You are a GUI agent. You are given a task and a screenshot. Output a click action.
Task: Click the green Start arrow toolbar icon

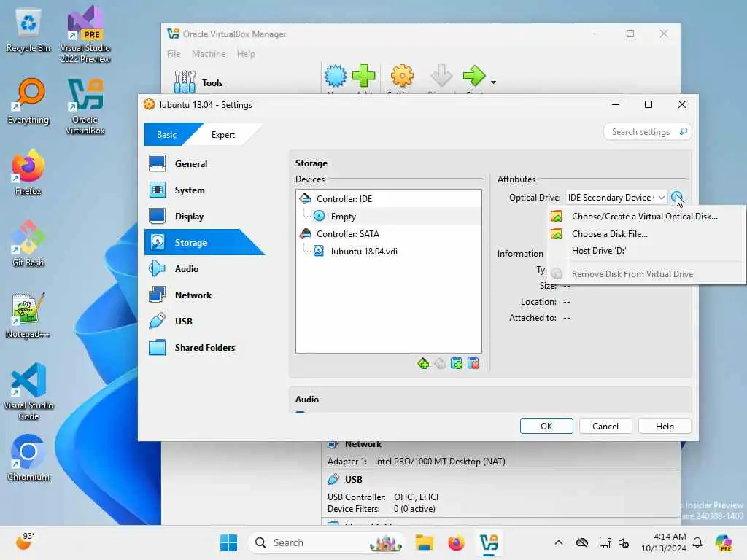(x=474, y=76)
